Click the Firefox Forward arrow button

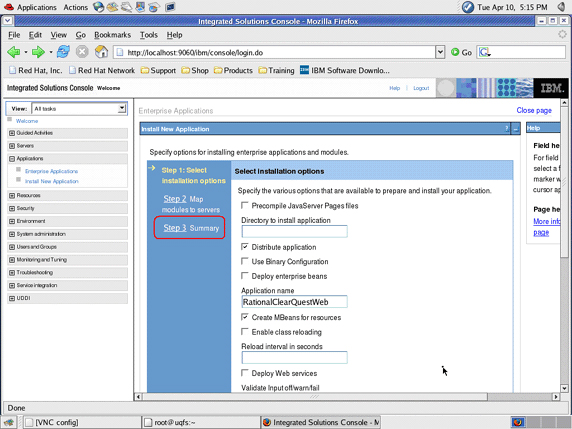click(38, 52)
